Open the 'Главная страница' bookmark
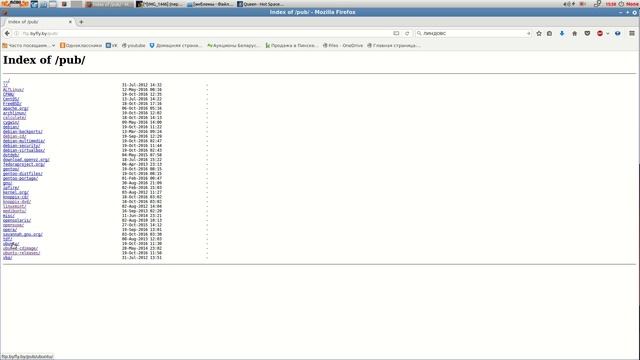Image resolution: width=640 pixels, height=360 pixels. (393, 46)
